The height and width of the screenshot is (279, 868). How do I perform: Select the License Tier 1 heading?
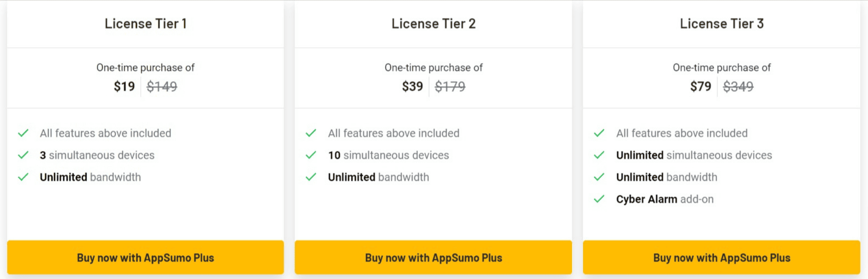145,24
